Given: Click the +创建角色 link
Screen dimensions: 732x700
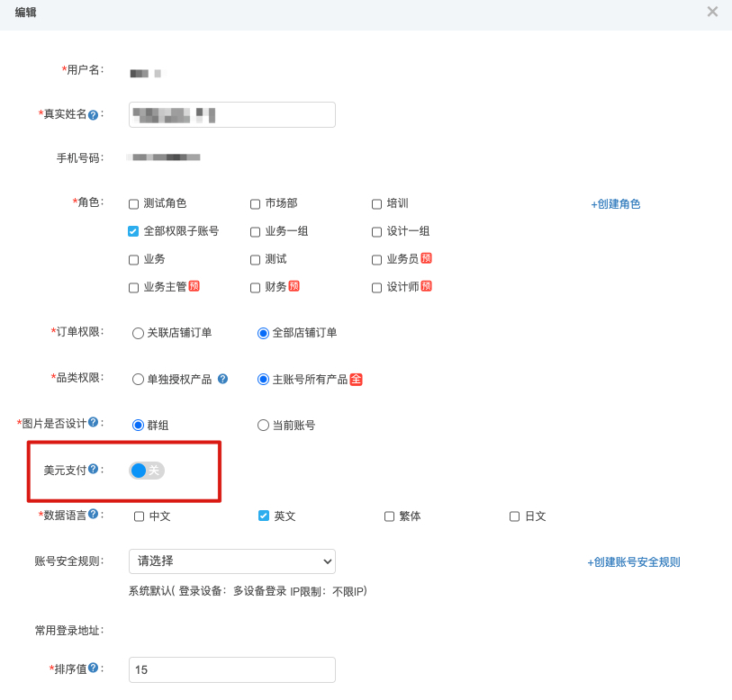Looking at the screenshot, I should (615, 204).
